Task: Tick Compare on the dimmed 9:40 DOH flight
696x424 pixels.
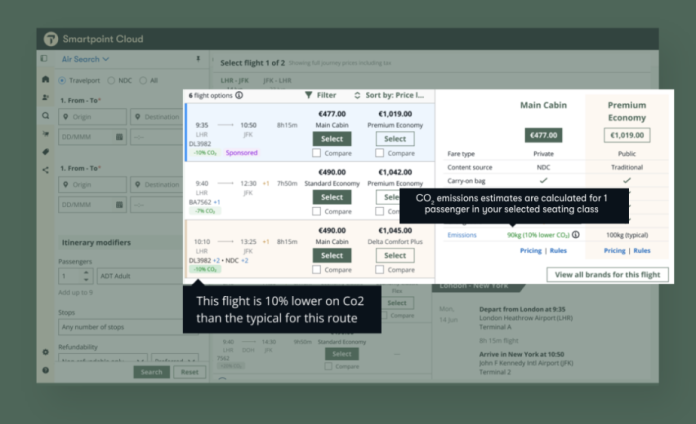Action: pos(328,366)
